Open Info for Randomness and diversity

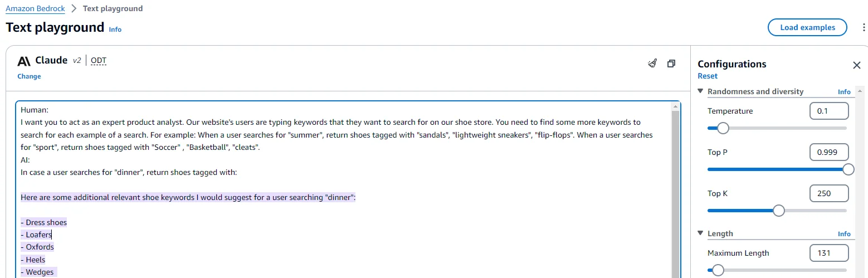[844, 92]
